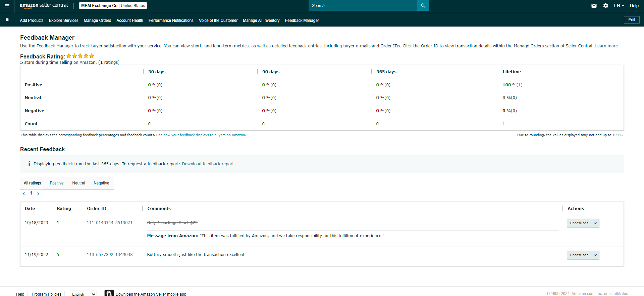This screenshot has width=644, height=296.
Task: Click the 11/19/2022 date cell
Action: pyautogui.click(x=37, y=255)
